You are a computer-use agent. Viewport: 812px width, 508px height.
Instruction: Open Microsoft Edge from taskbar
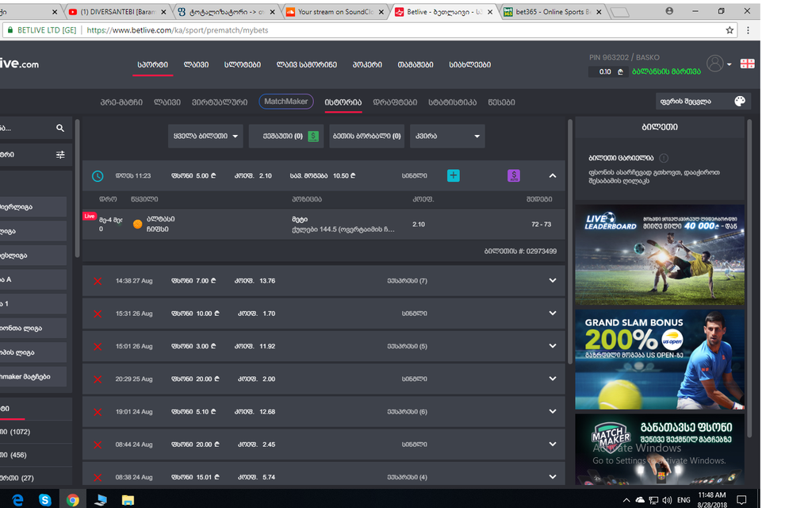(x=17, y=500)
